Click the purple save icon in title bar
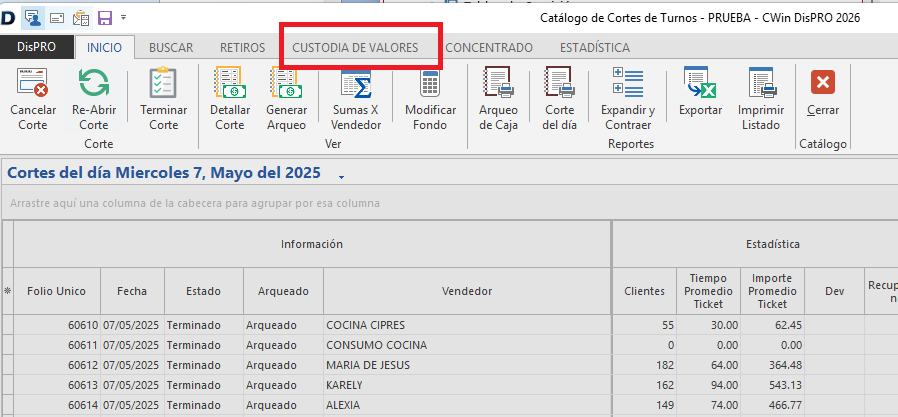 (105, 18)
